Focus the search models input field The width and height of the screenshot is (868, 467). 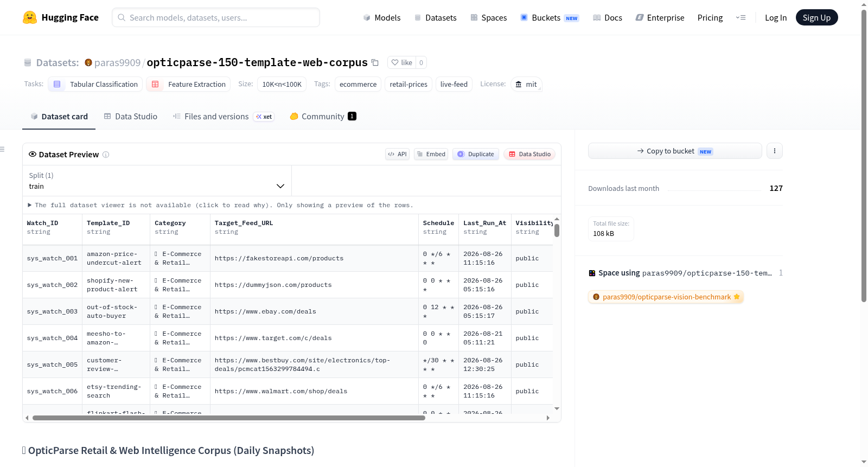pos(216,17)
